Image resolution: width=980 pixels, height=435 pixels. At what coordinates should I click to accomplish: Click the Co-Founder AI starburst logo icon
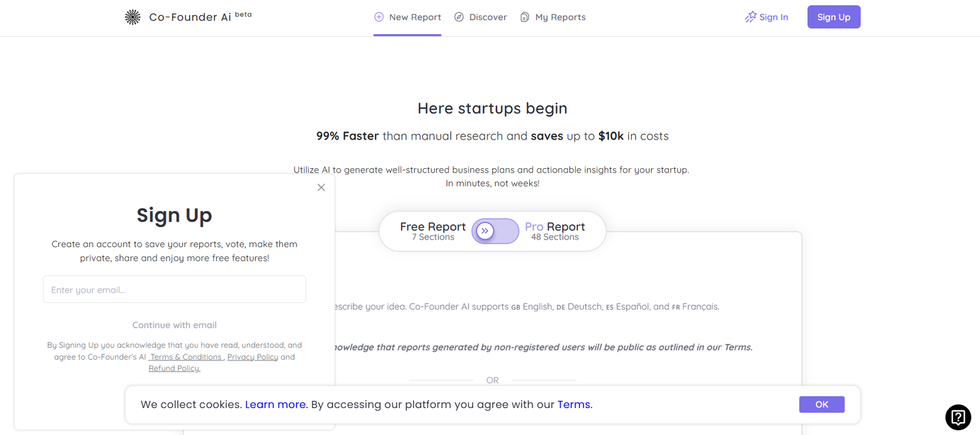pos(132,17)
